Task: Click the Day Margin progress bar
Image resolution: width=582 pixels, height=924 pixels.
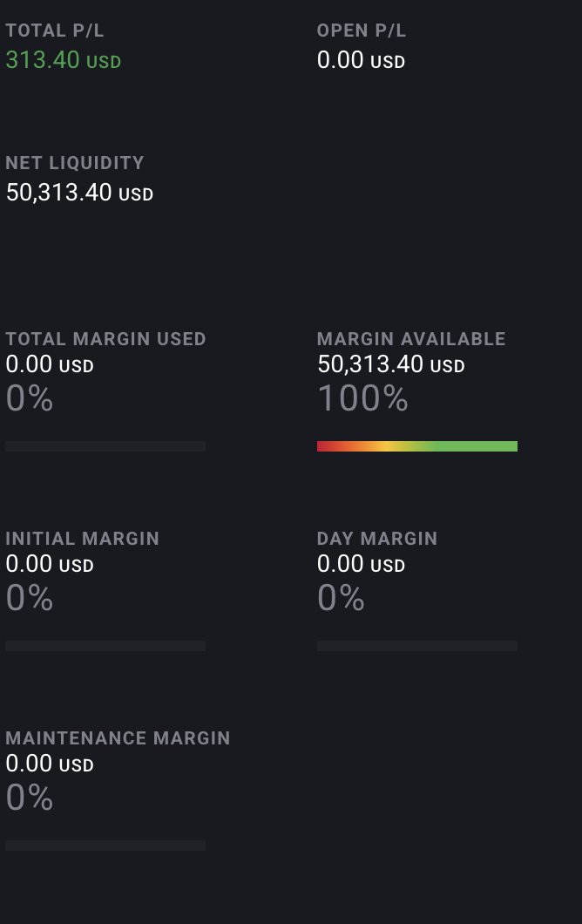Action: tap(417, 646)
